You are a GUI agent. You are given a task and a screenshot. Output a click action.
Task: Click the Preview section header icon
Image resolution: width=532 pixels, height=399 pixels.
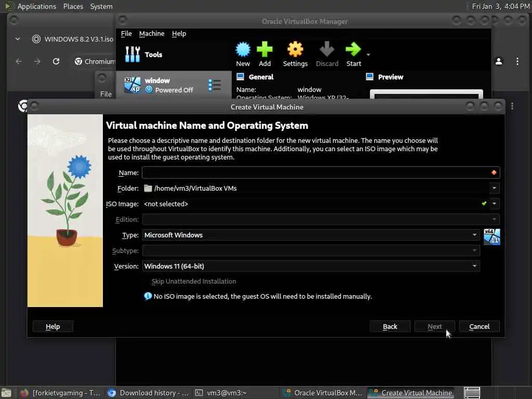369,77
